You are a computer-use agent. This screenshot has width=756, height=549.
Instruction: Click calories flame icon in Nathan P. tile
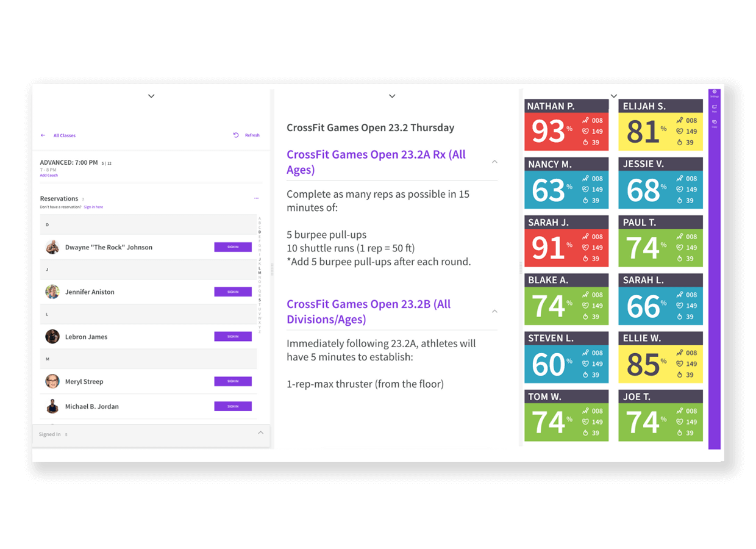(x=585, y=142)
